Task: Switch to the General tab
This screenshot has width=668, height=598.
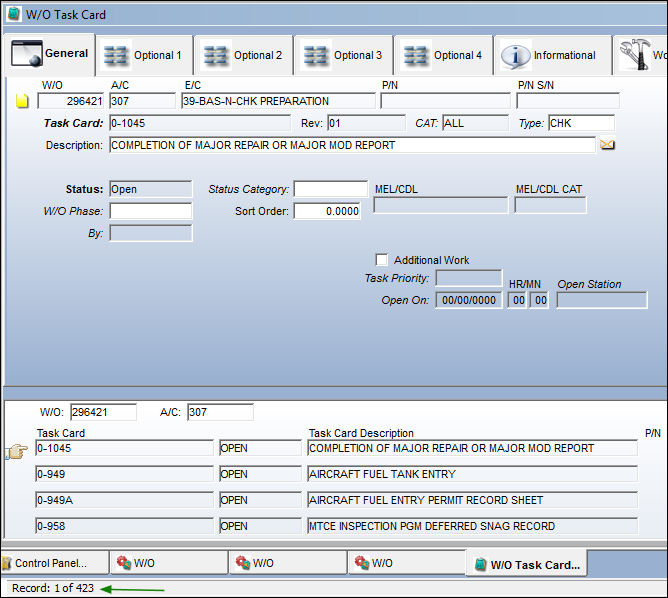Action: (x=49, y=55)
